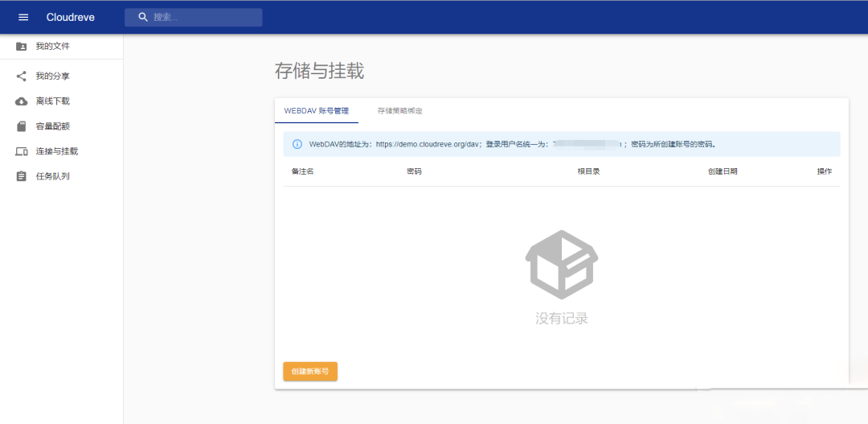The image size is (868, 424).
Task: Switch to WEBDAV 账号管理 tab
Action: pos(317,111)
